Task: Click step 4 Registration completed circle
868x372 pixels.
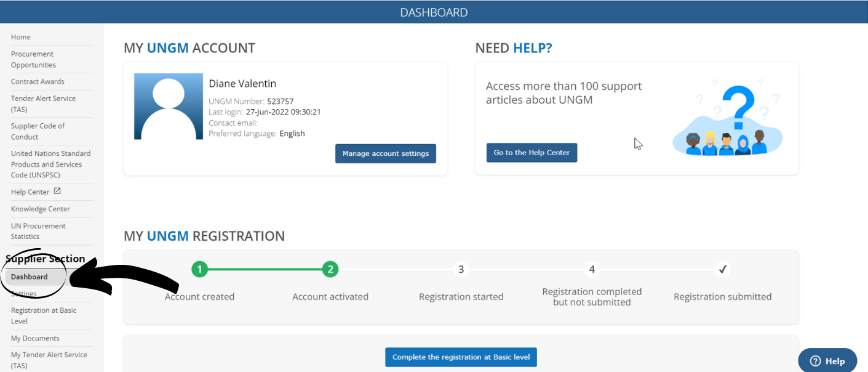Action: click(592, 269)
